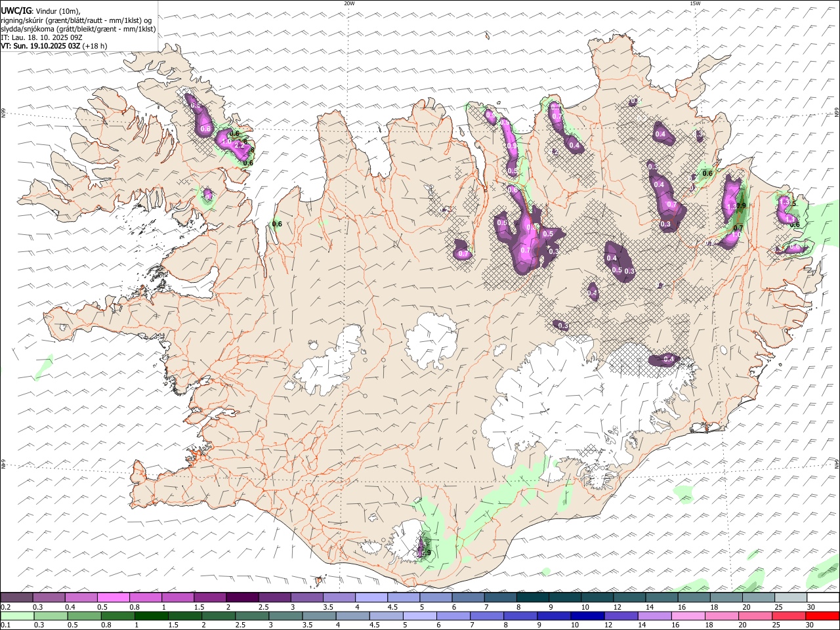
Task: Click the 'IT: Lau. 18. 10. 2025 09Z' line
Action: click(x=43, y=37)
